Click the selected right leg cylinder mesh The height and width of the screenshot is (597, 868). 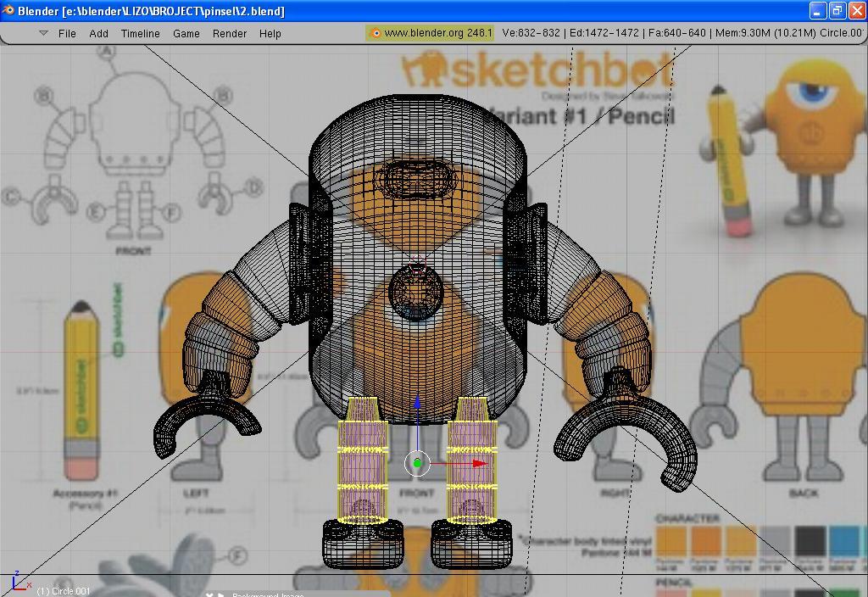(471, 460)
